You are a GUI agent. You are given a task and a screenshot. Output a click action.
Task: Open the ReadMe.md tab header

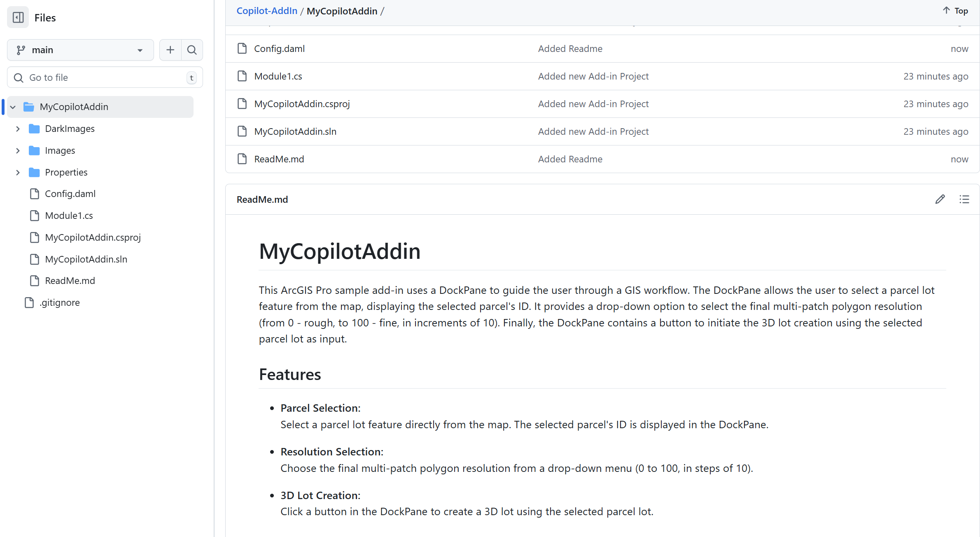262,199
